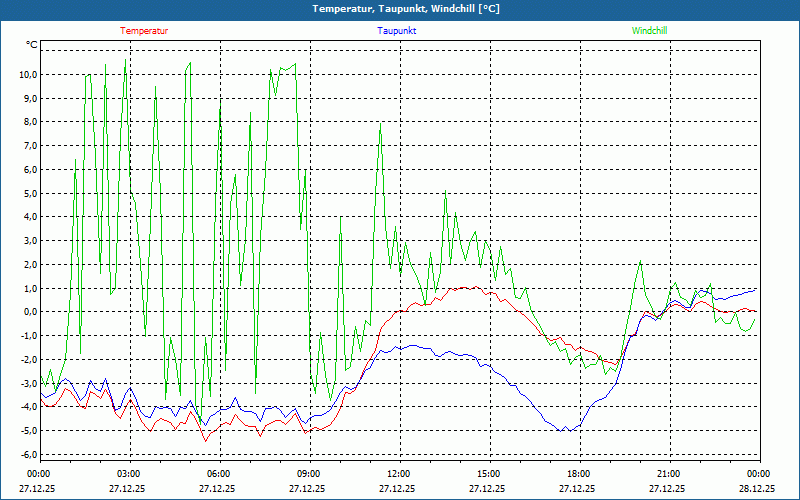Select the 06:00 time axis label
Image resolution: width=800 pixels, height=500 pixels.
(x=218, y=474)
